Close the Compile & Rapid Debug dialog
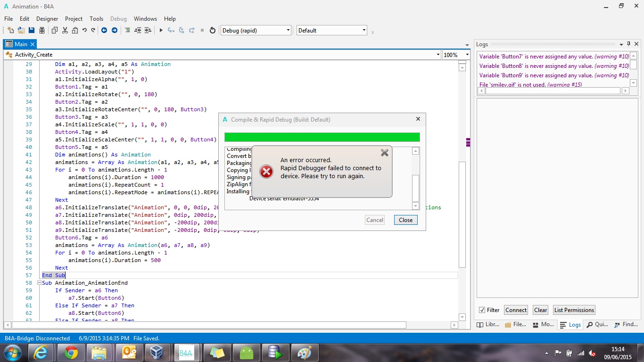644x362 pixels. (418, 119)
